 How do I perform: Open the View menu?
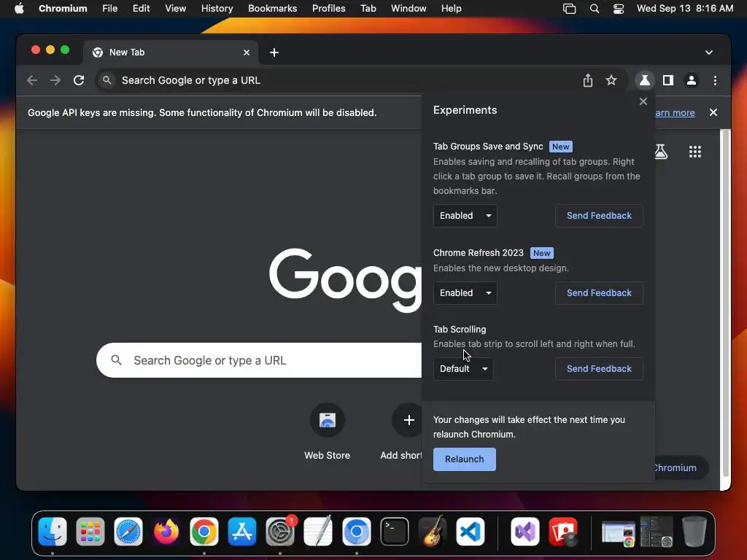click(x=175, y=9)
